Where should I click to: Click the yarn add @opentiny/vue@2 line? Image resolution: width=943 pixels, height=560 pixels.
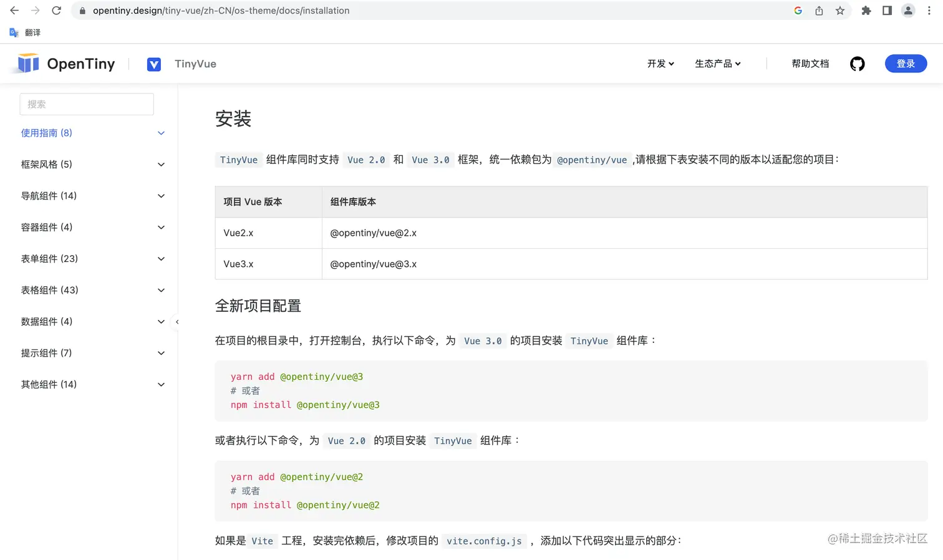(297, 477)
